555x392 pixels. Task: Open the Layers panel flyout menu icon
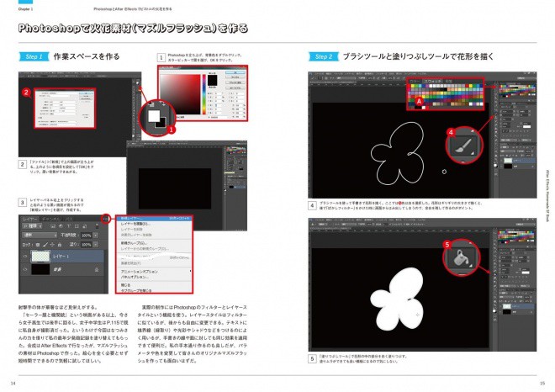click(105, 219)
